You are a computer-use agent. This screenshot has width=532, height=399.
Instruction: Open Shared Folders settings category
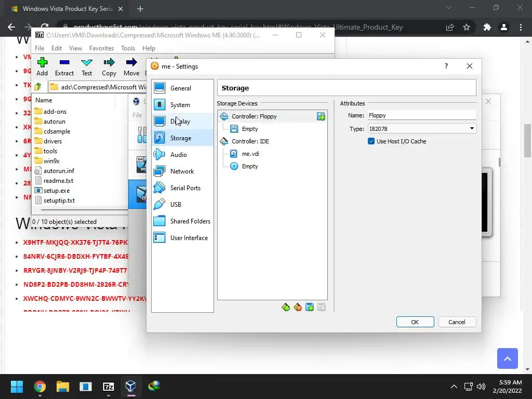182,221
